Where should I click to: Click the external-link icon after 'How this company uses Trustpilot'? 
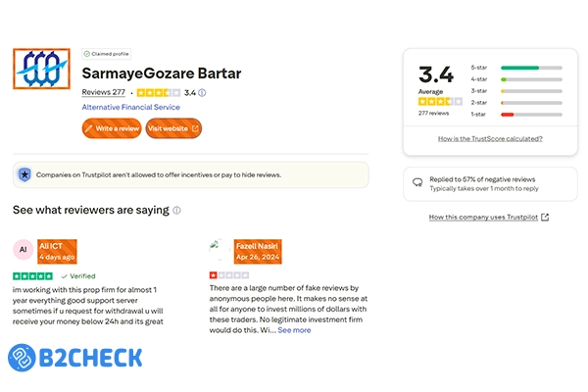pyautogui.click(x=545, y=218)
